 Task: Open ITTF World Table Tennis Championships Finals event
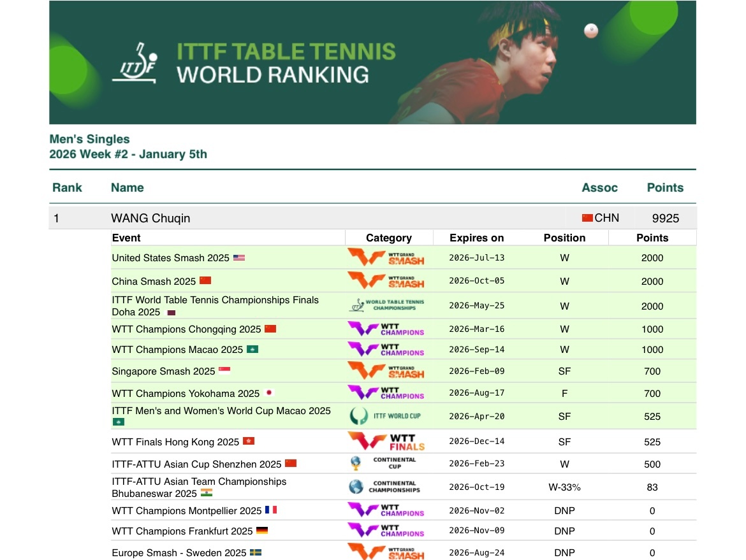coord(215,306)
